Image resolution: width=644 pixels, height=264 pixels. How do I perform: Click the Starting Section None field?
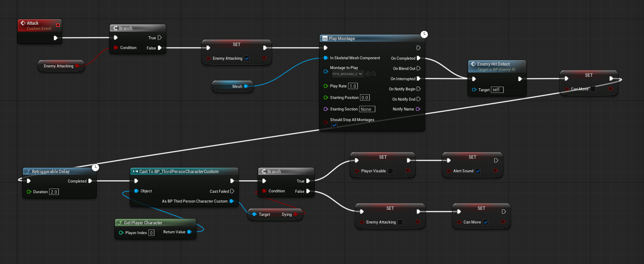click(x=367, y=109)
